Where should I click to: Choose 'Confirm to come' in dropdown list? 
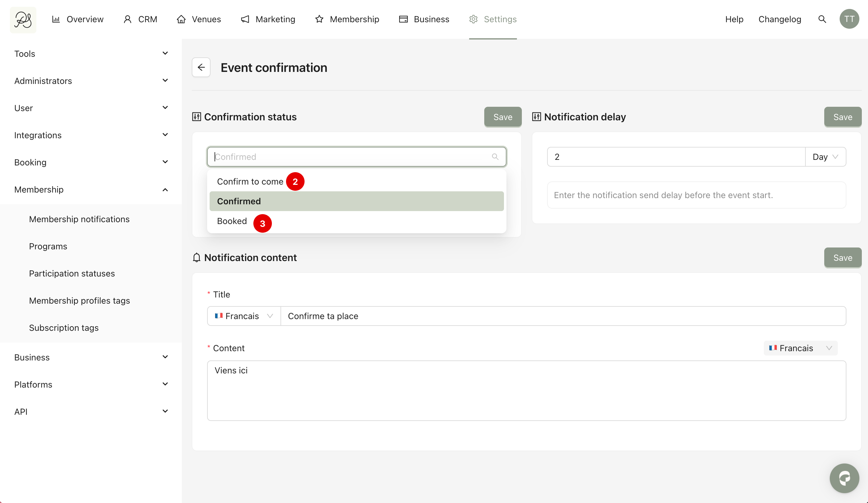click(x=250, y=182)
